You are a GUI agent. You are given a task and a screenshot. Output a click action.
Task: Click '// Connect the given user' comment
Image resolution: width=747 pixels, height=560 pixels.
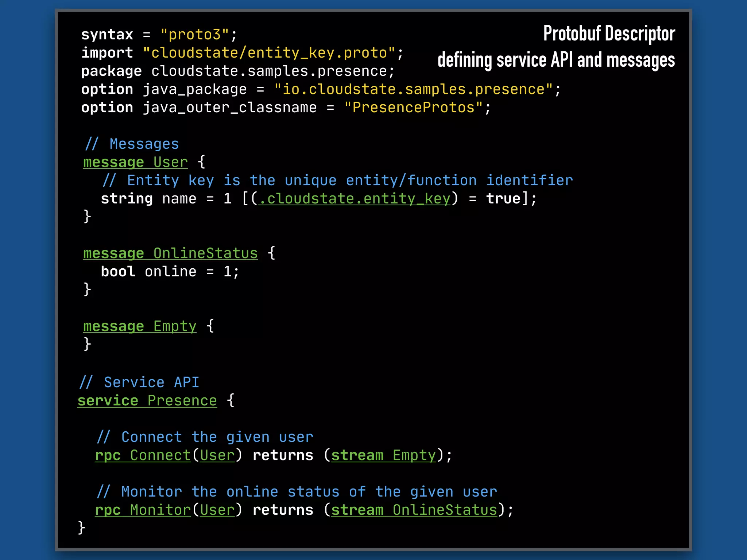pos(205,437)
